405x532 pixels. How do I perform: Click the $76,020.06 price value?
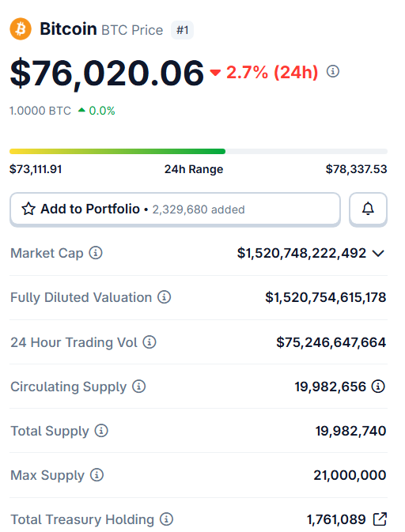107,74
